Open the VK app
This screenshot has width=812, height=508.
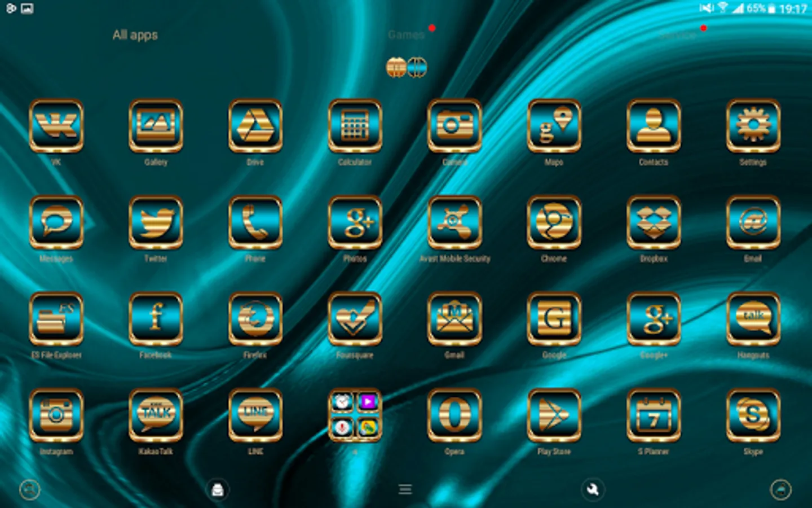56,126
